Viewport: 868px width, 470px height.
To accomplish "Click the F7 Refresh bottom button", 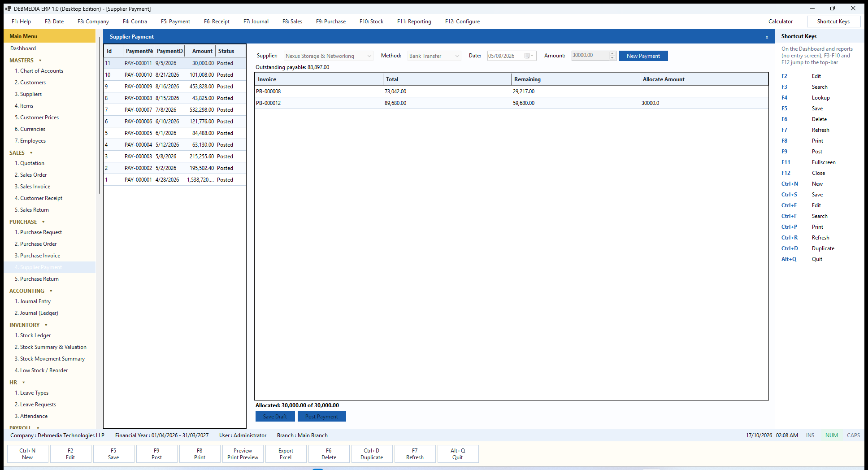I will tap(415, 454).
